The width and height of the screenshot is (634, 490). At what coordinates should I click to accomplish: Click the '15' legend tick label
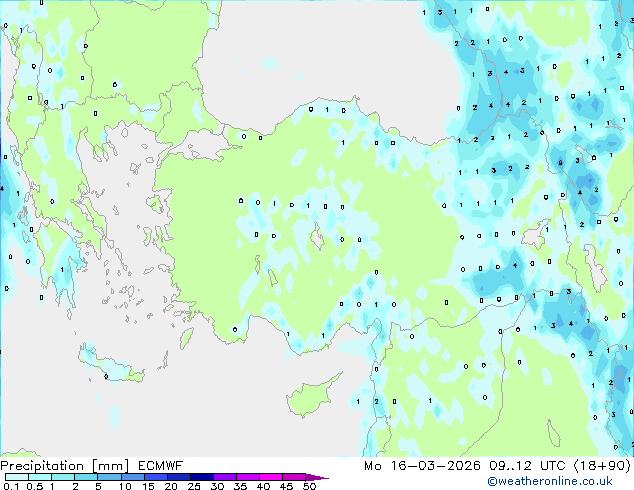point(148,486)
